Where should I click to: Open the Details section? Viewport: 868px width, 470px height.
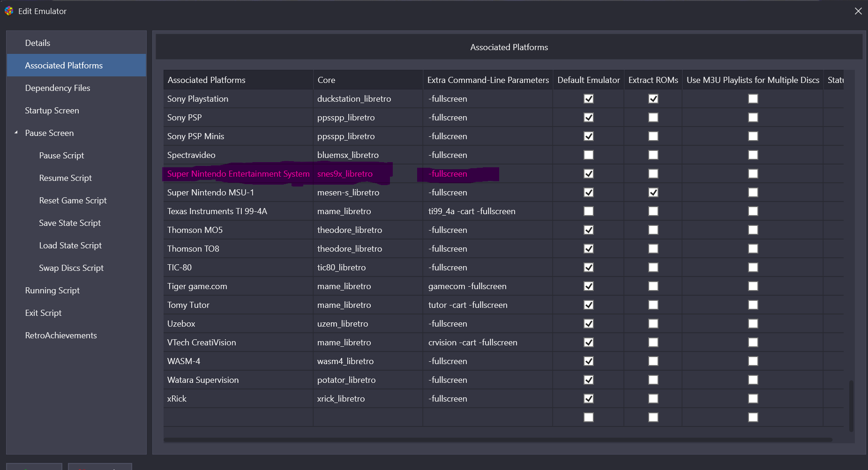pos(37,43)
